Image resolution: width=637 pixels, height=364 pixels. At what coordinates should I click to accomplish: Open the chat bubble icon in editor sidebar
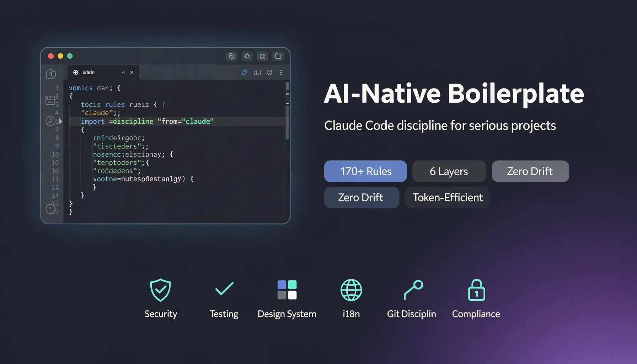(51, 74)
